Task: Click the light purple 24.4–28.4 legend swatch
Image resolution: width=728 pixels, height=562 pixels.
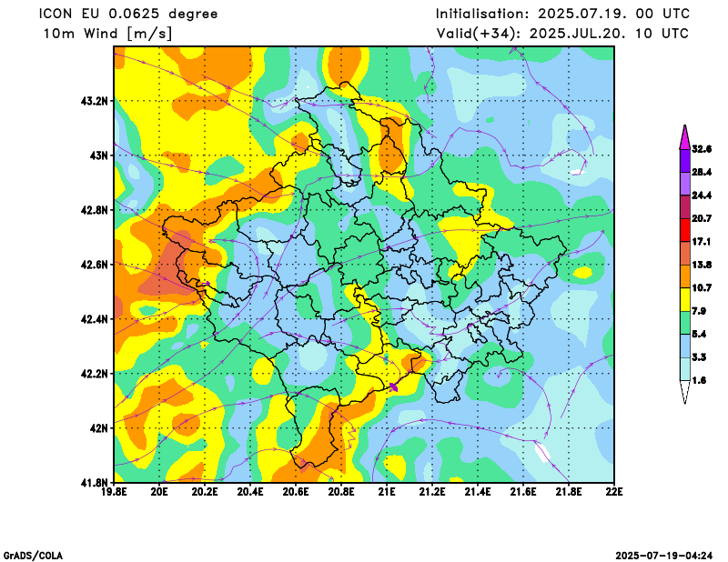Action: [x=684, y=184]
